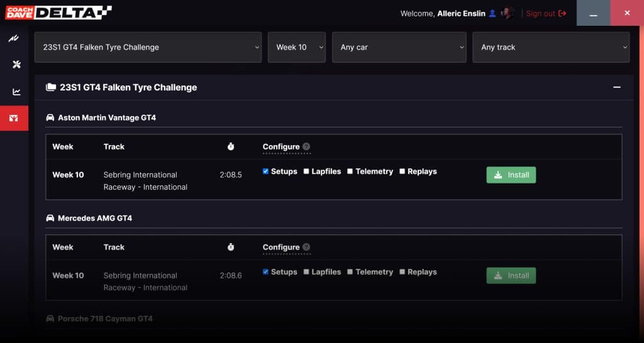Click the avatar thumbnail in header
The image size is (644, 343).
(x=508, y=13)
